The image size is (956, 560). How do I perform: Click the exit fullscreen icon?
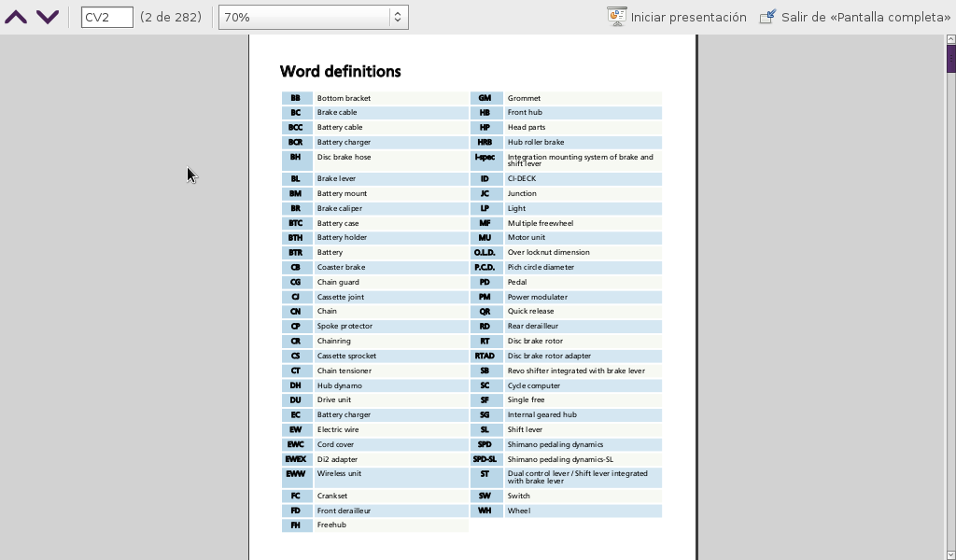click(767, 17)
